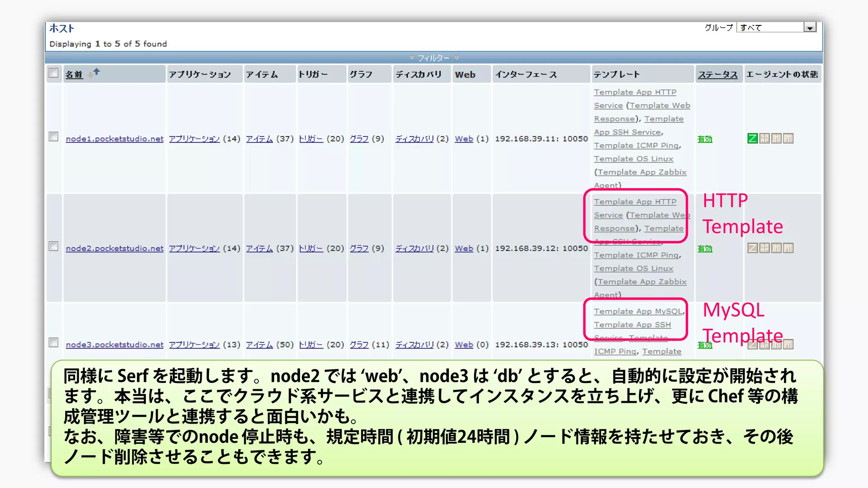The width and height of the screenshot is (868, 488).
Task: Open node2's Template ICMP Ping link
Action: point(637,255)
